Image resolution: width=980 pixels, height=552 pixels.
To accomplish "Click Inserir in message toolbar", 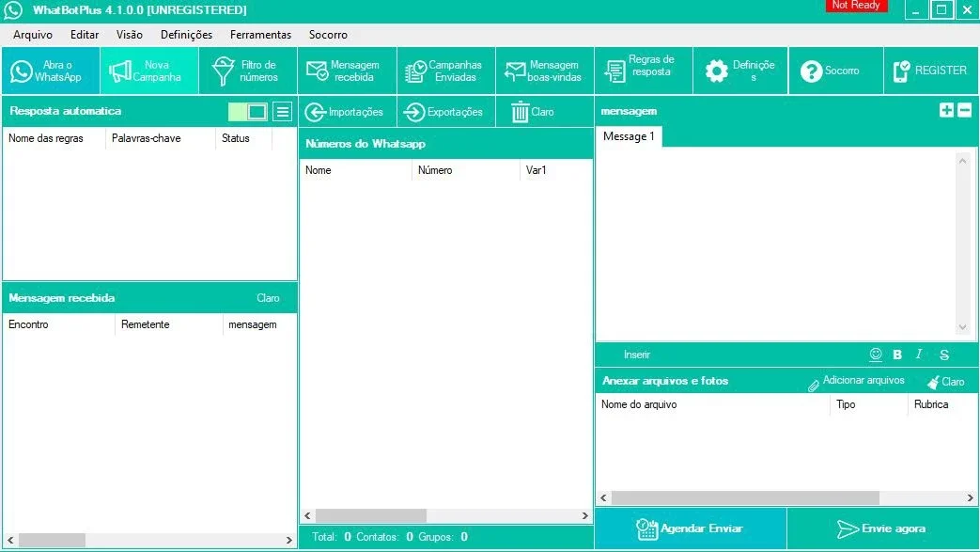I will pyautogui.click(x=637, y=355).
